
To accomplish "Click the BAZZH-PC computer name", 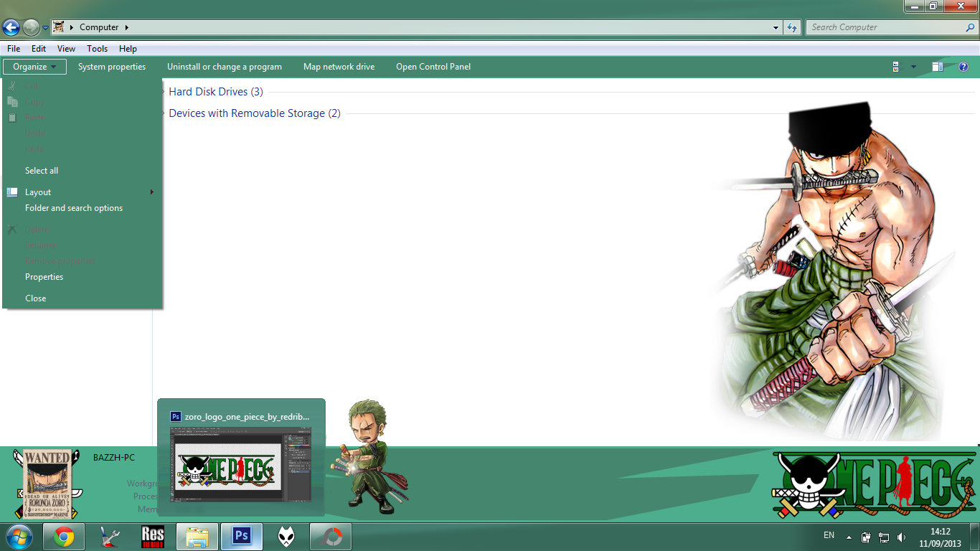I will click(114, 458).
